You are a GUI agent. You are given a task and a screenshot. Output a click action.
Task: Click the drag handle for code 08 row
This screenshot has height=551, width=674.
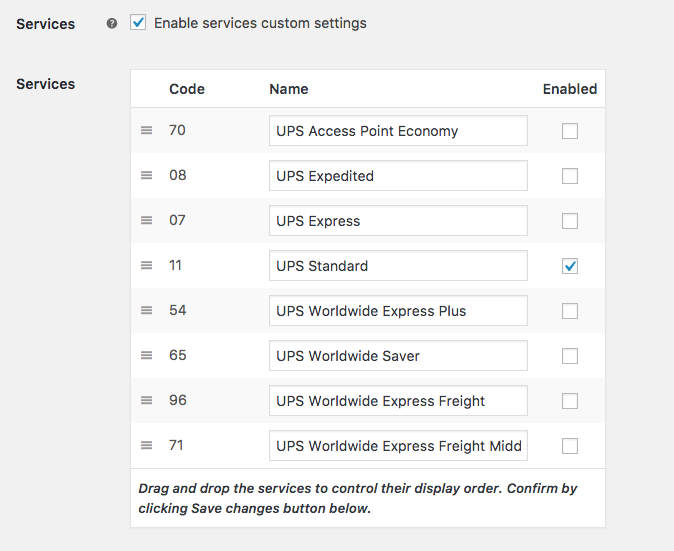[x=147, y=175]
